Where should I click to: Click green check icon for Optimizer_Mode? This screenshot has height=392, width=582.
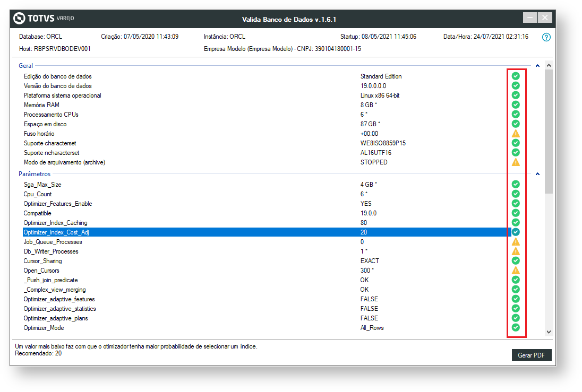[516, 327]
